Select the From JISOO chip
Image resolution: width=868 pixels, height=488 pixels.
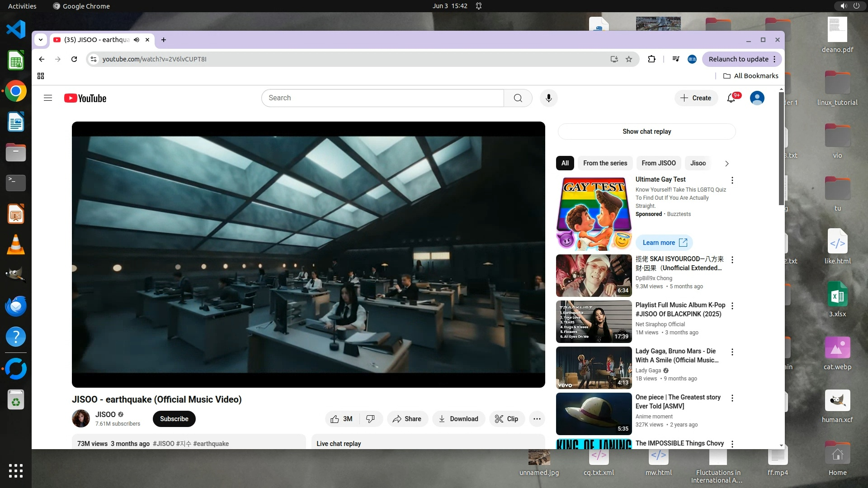(658, 163)
